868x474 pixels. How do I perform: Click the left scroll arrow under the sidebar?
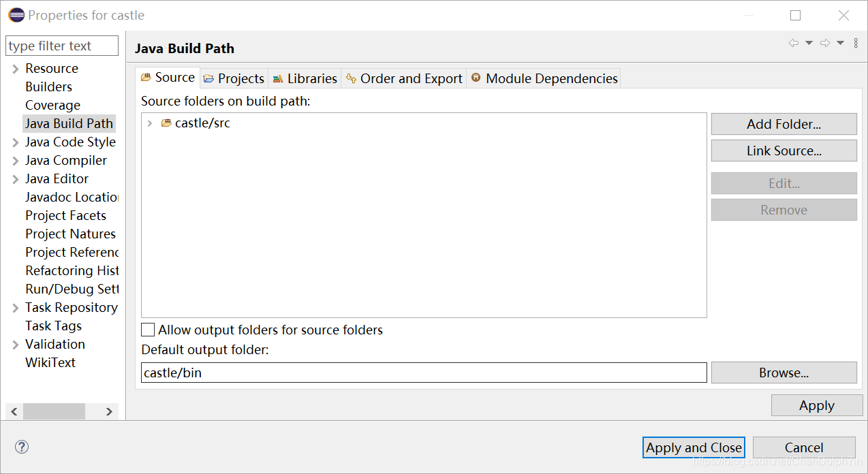[x=14, y=411]
